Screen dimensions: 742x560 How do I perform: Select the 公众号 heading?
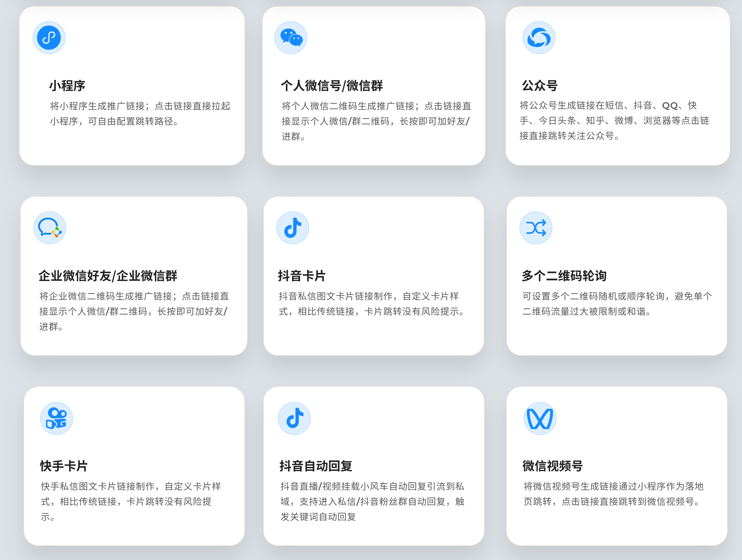click(x=540, y=86)
